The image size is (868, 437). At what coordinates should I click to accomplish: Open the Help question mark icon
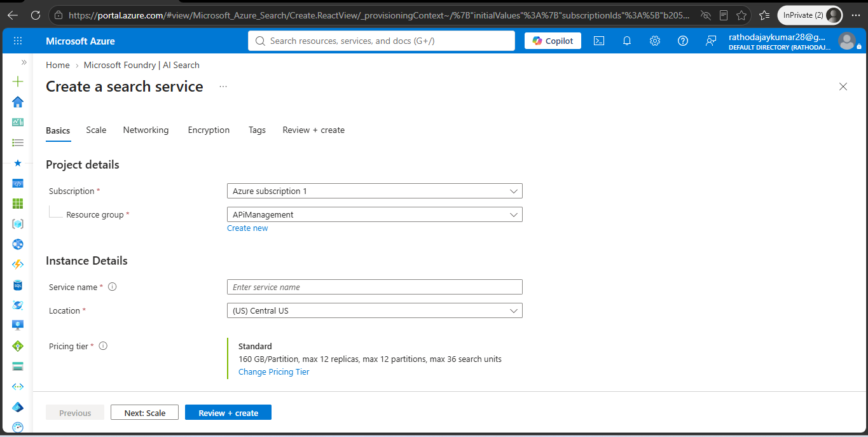pyautogui.click(x=683, y=41)
